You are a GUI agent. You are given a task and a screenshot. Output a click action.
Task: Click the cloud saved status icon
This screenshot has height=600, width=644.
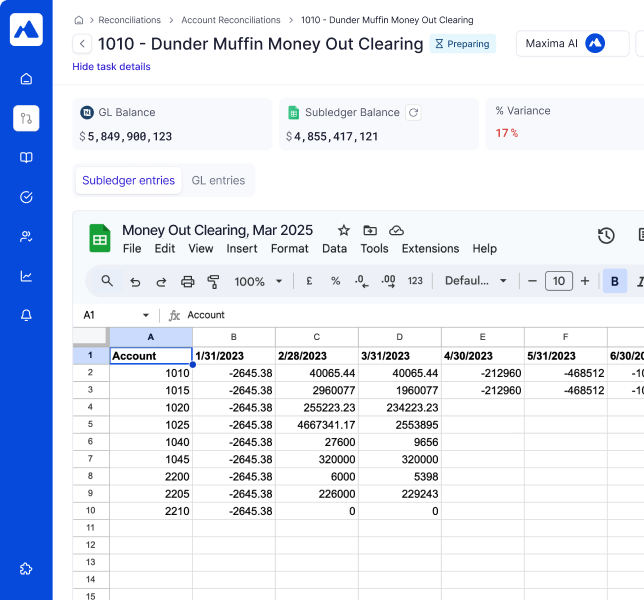coord(396,230)
